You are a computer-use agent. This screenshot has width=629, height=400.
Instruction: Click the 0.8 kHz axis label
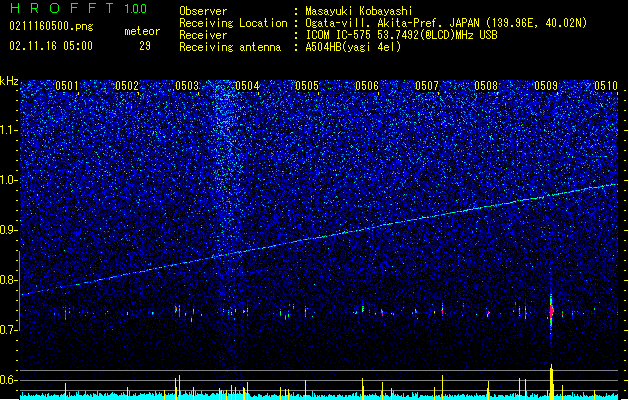(x=9, y=280)
